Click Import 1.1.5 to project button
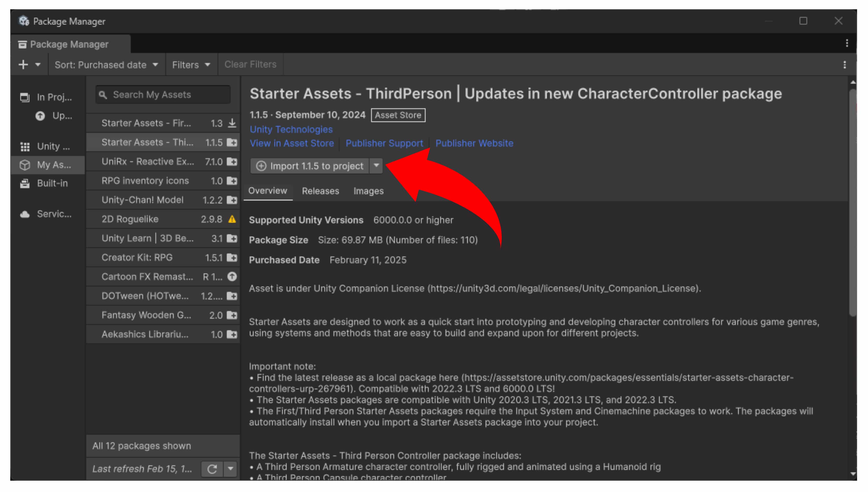 (x=310, y=166)
